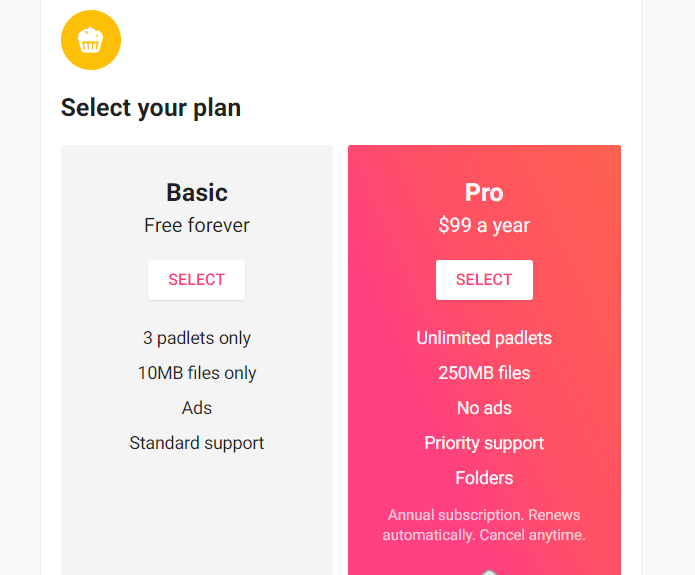Click 'No ads' feature in Pro
Image resolution: width=695 pixels, height=575 pixels.
(484, 408)
